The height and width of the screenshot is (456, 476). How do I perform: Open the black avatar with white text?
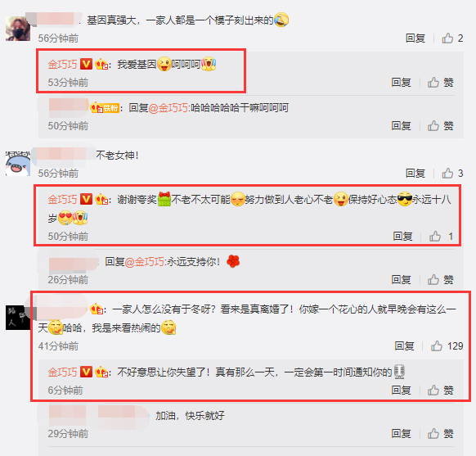pos(18,318)
